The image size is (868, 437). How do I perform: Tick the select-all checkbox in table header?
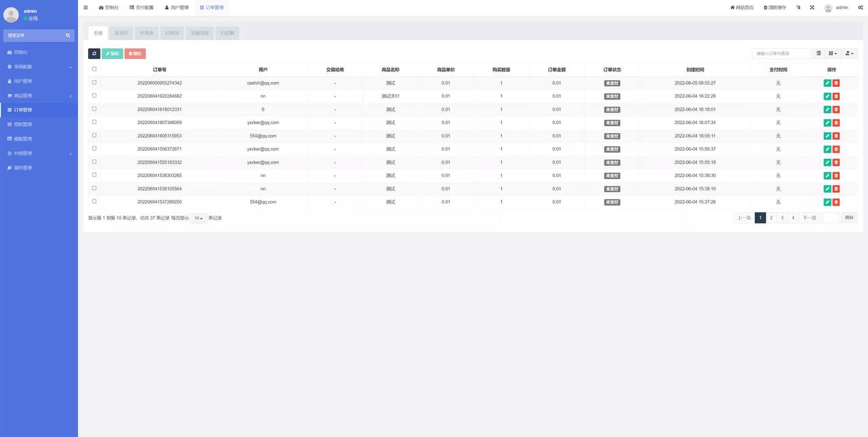coord(94,69)
